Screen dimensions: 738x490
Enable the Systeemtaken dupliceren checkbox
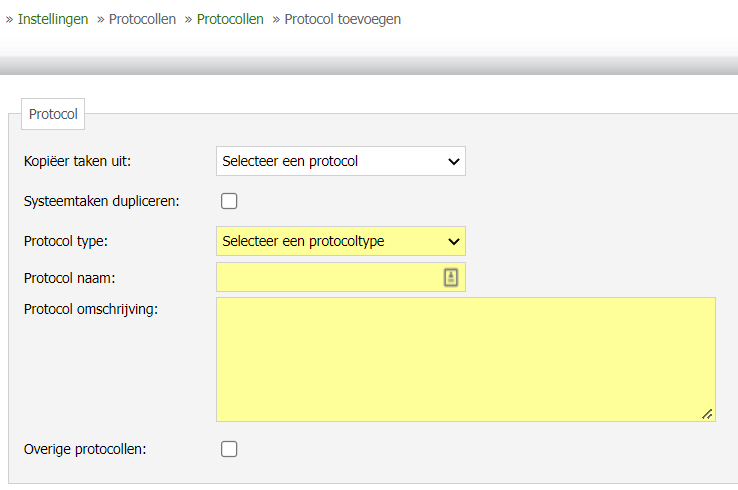click(x=229, y=201)
